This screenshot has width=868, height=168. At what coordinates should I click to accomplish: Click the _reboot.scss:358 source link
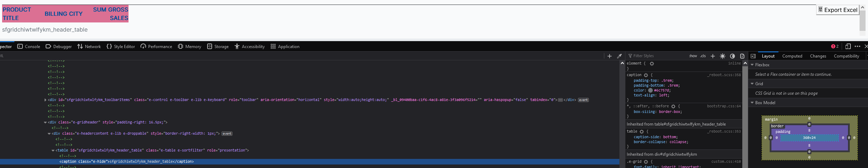coord(724,75)
